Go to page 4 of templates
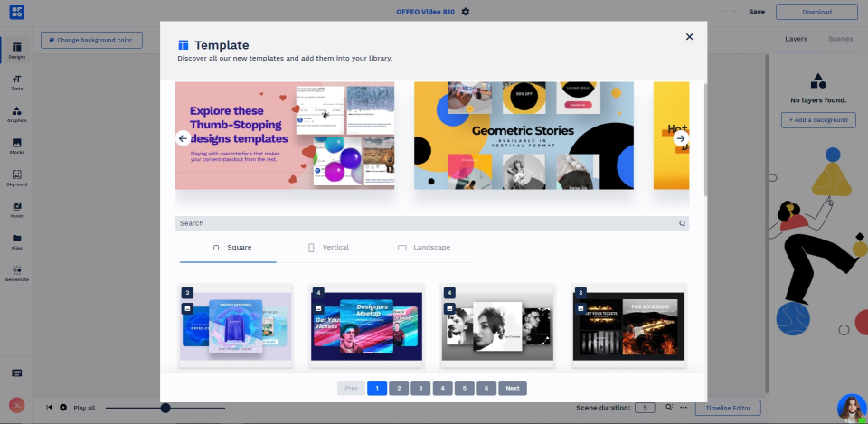Image resolution: width=868 pixels, height=424 pixels. pyautogui.click(x=442, y=388)
